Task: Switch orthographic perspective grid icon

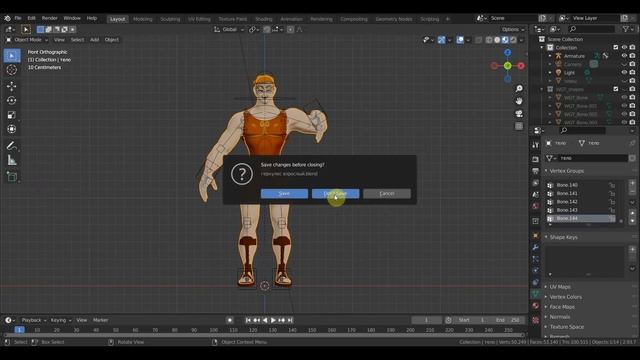Action: (x=519, y=126)
